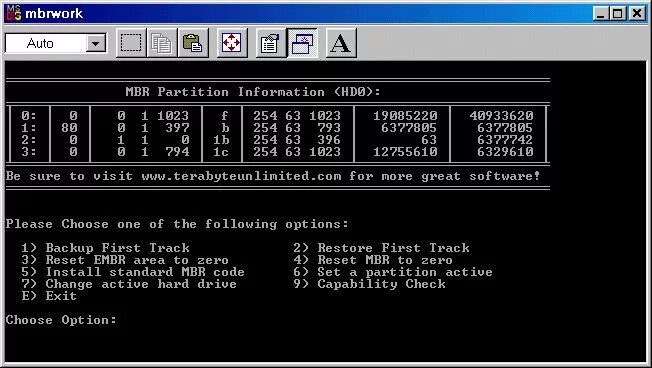Click option '1) Backup First Track'
The width and height of the screenshot is (652, 368).
point(106,248)
